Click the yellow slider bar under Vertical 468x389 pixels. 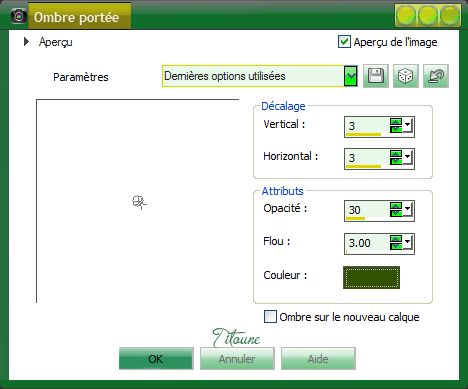(363, 134)
